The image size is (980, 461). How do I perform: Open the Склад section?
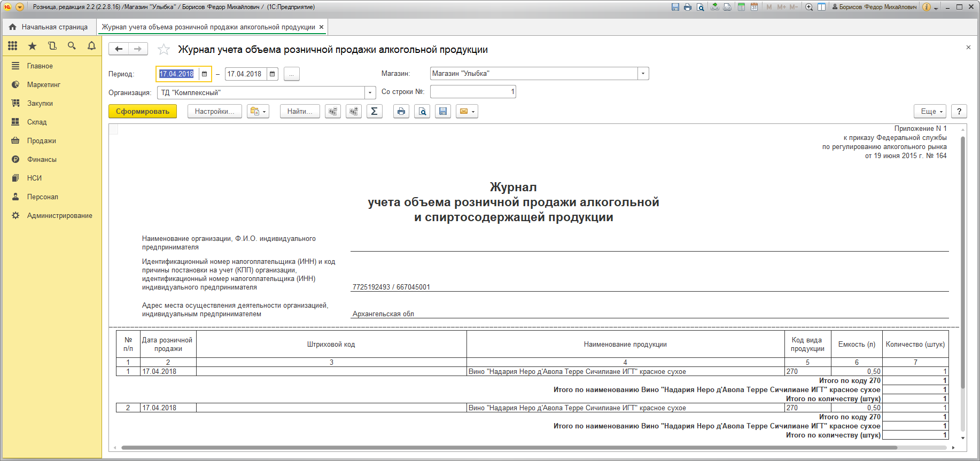click(x=37, y=122)
